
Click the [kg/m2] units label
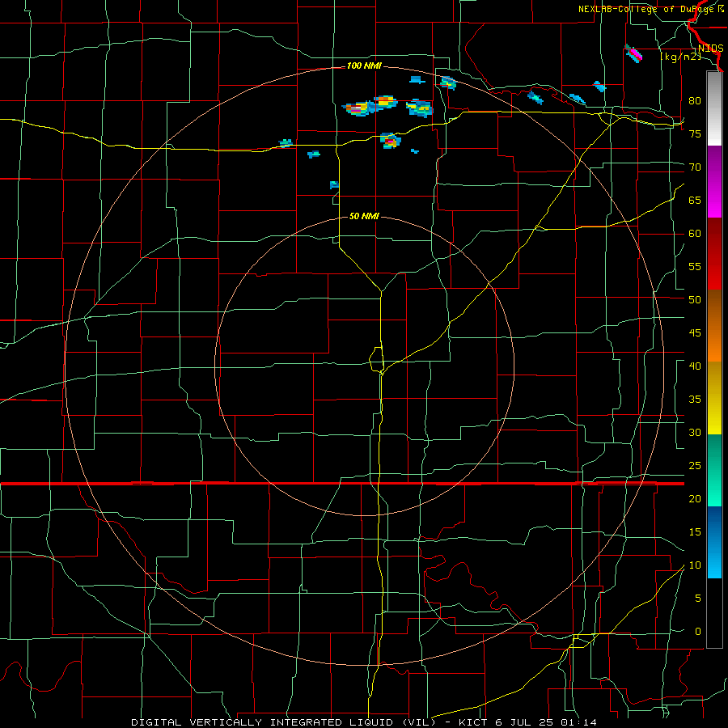pos(680,57)
